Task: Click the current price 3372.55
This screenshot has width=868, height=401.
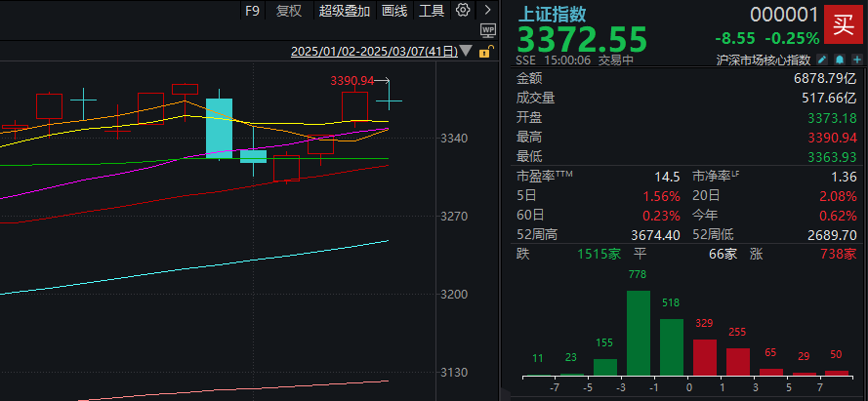Action: (582, 39)
